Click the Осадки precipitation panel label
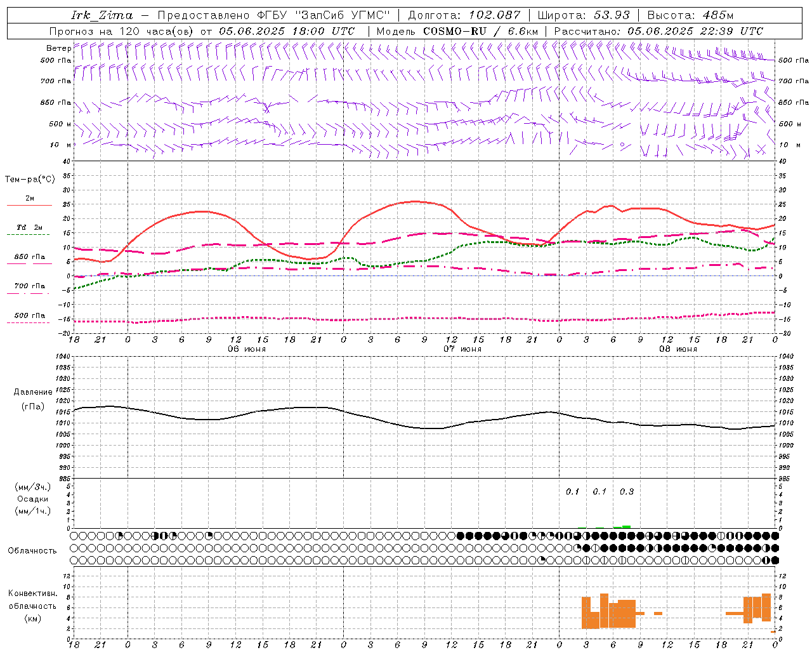 coord(32,499)
